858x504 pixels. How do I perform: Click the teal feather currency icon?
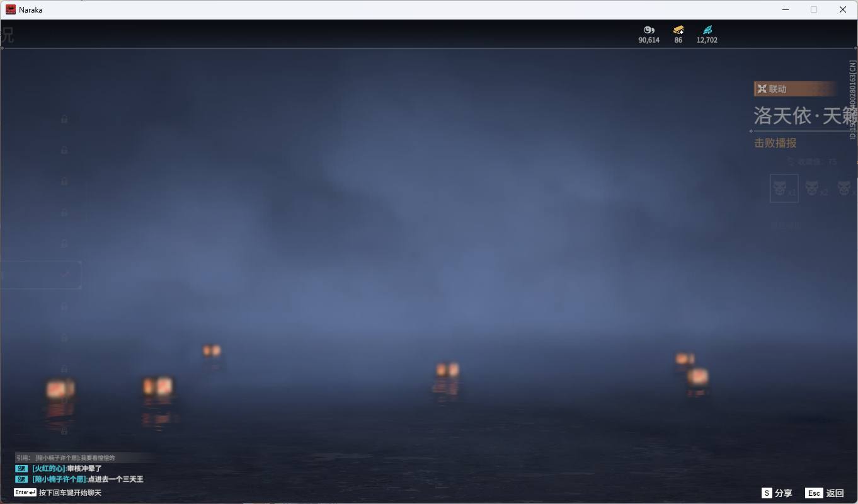(x=707, y=30)
